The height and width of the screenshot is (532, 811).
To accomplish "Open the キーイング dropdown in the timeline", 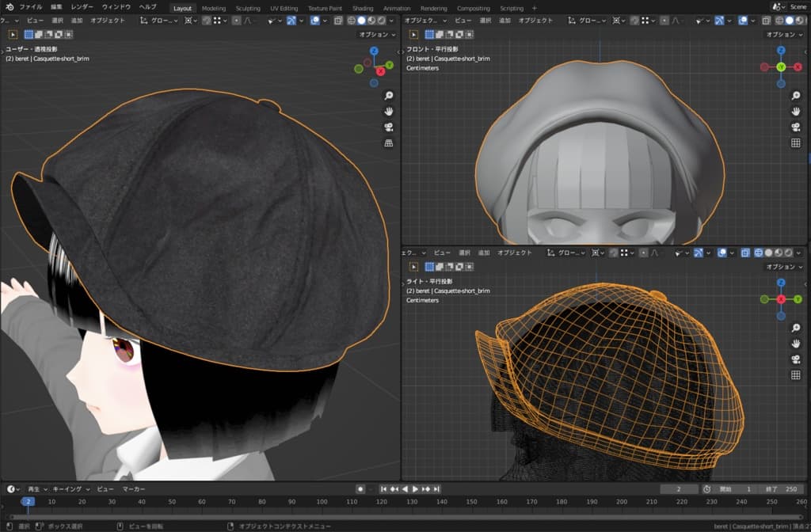I will 72,489.
